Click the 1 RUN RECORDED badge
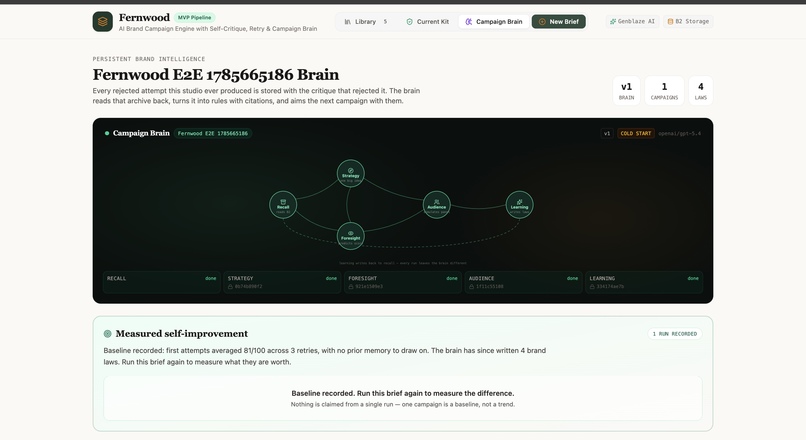This screenshot has width=806, height=440. click(674, 334)
